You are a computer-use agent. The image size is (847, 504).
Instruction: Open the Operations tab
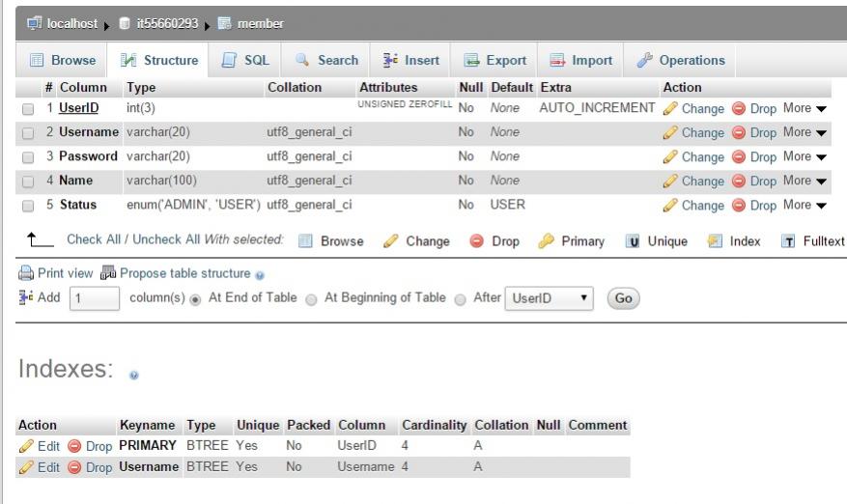(x=681, y=60)
